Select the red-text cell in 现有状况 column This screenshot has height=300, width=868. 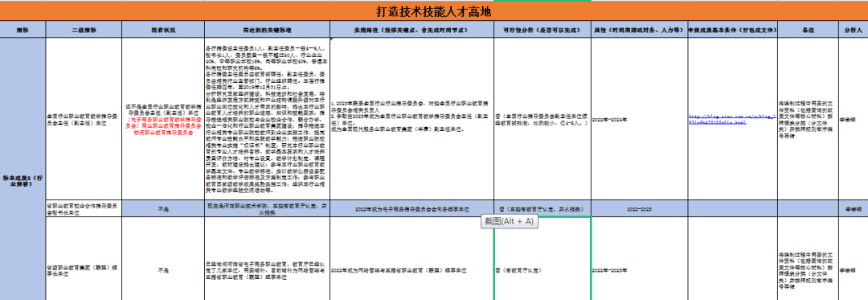163,119
